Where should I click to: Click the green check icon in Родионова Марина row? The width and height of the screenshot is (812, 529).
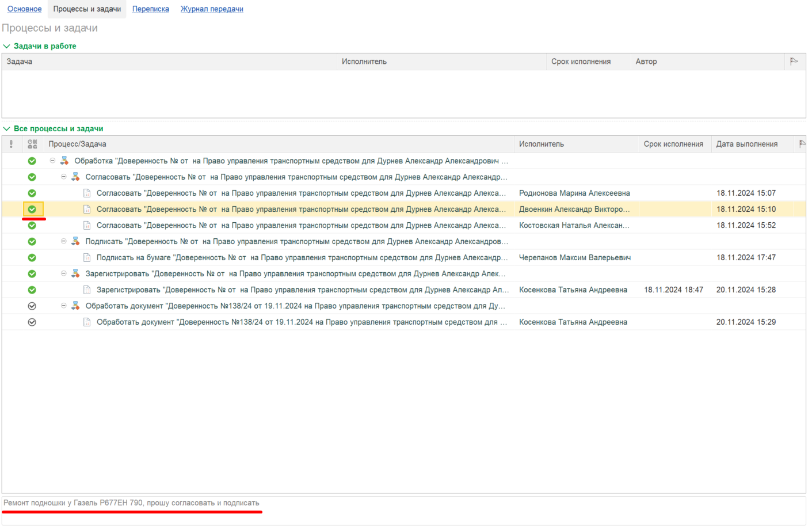pos(32,193)
